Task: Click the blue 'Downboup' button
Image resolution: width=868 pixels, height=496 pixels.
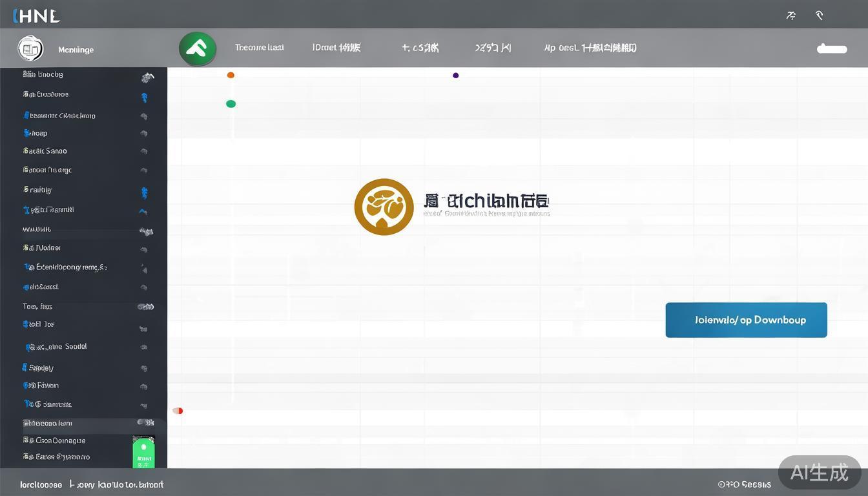Action: tap(746, 320)
